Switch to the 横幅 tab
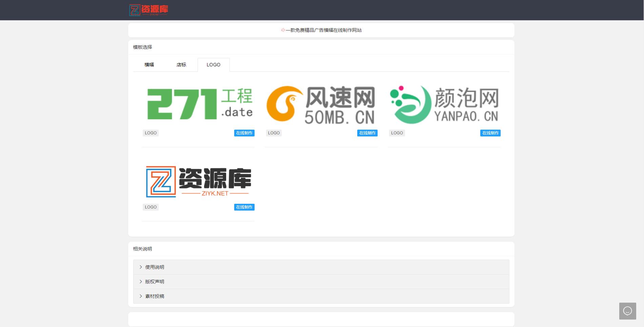This screenshot has height=327, width=644. coord(149,65)
